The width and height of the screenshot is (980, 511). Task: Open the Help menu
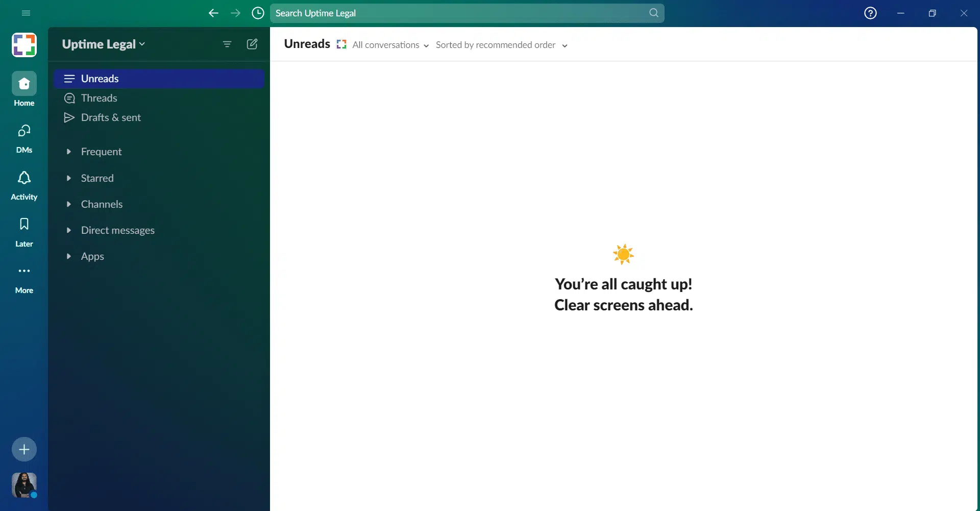(870, 13)
